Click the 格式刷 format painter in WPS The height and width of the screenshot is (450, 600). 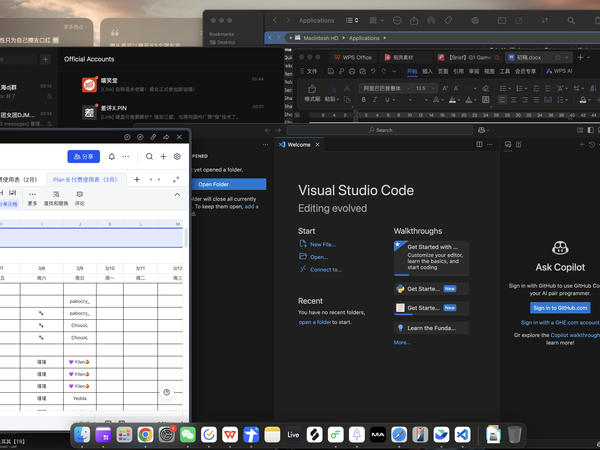[x=312, y=93]
